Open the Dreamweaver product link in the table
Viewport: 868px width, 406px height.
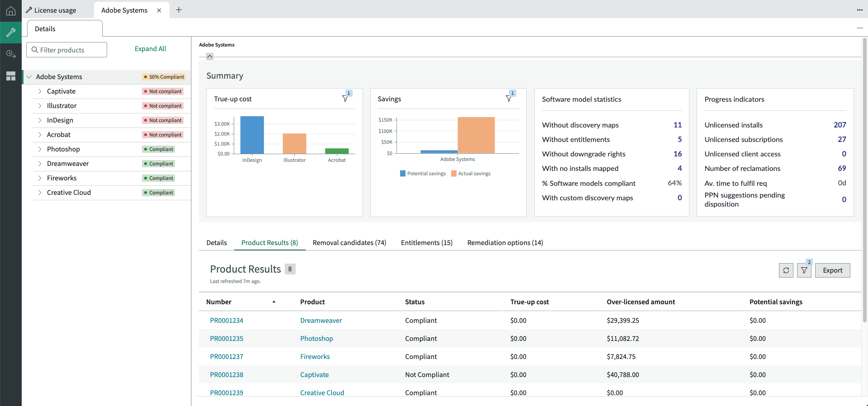[x=321, y=321]
